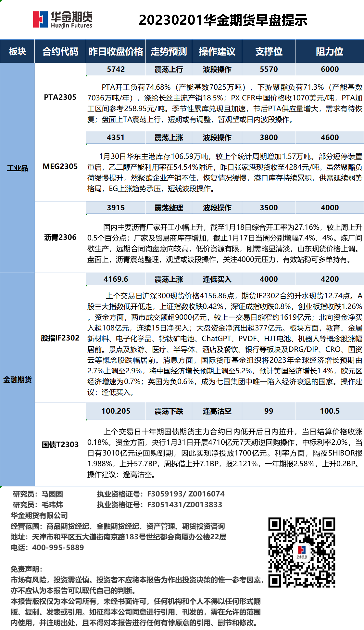Screen dimensions: 364x630
Task: Select MEG2305 support level "3800"
Action: point(269,137)
